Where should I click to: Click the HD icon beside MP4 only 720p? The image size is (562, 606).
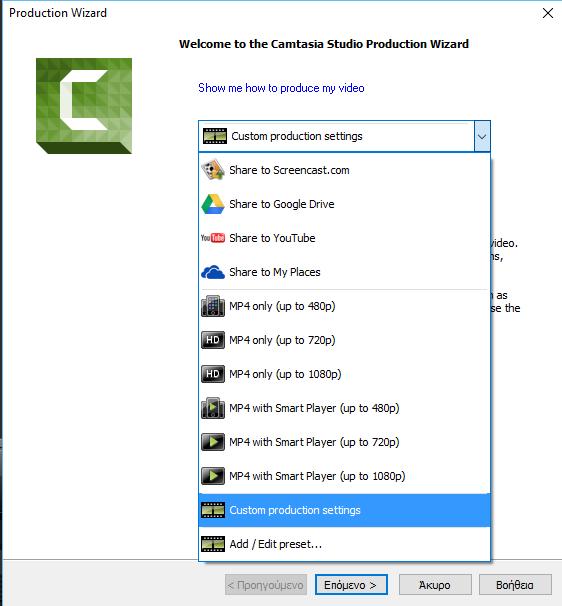coord(213,340)
